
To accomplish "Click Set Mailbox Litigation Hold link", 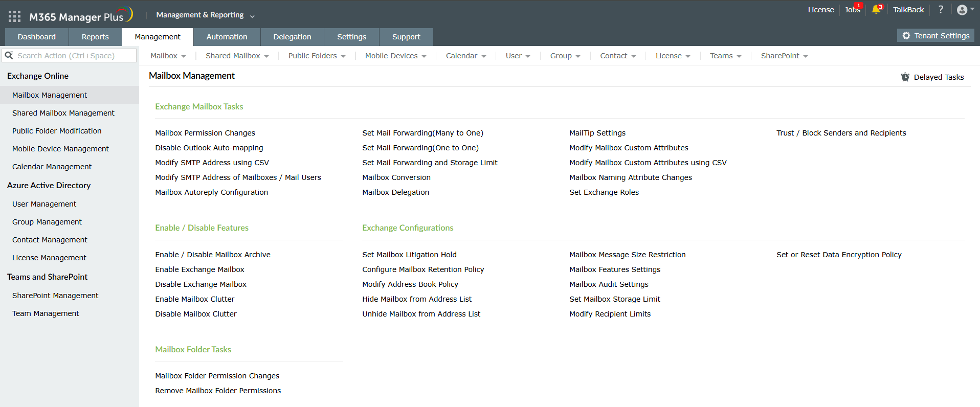I will [x=409, y=255].
